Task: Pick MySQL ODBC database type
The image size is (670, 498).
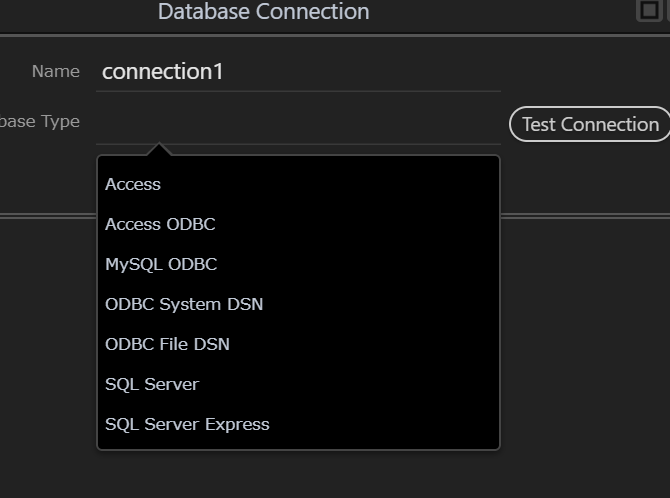Action: tap(298, 264)
